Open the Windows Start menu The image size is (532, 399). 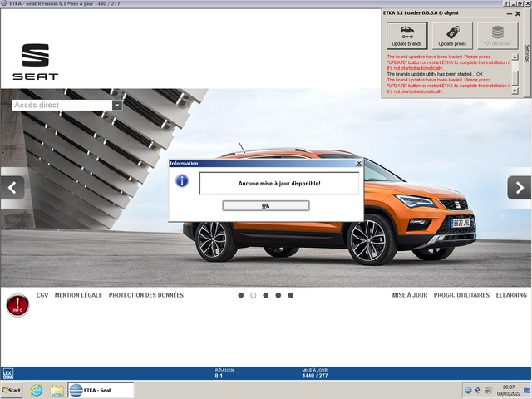[x=12, y=390]
